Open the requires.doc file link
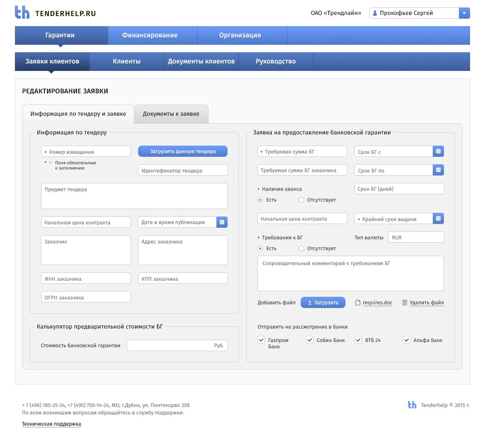 378,303
